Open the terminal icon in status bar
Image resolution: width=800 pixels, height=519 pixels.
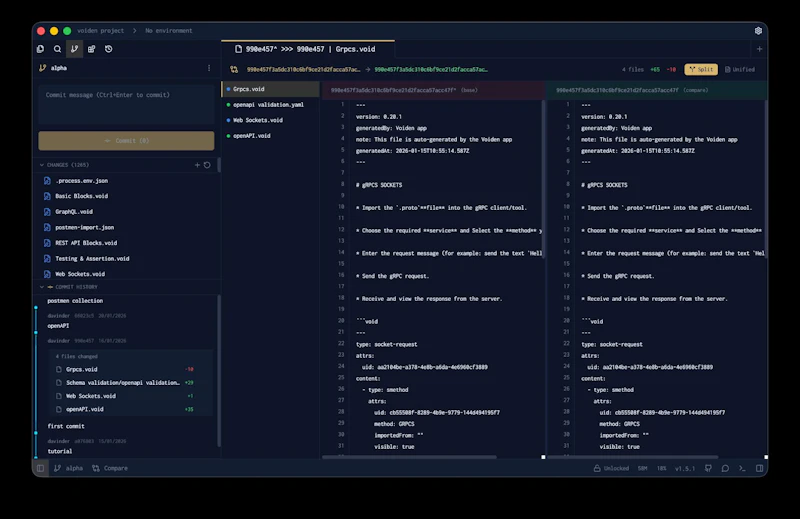click(742, 468)
